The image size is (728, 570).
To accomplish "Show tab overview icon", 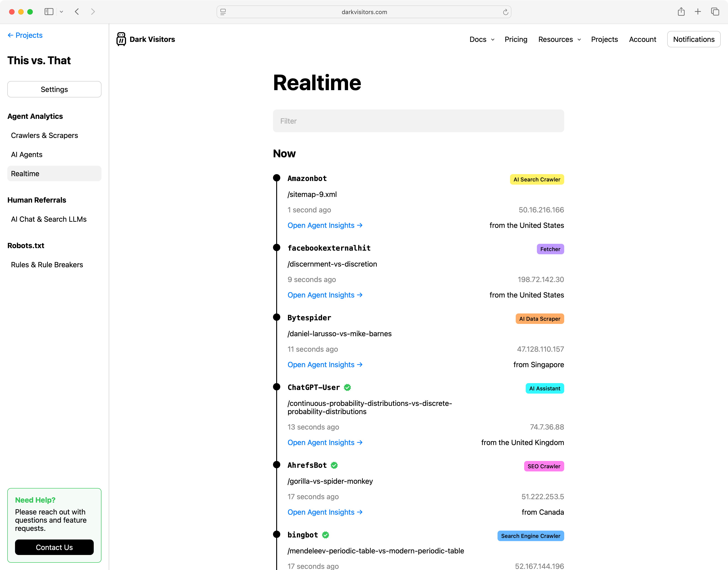I will [x=715, y=12].
